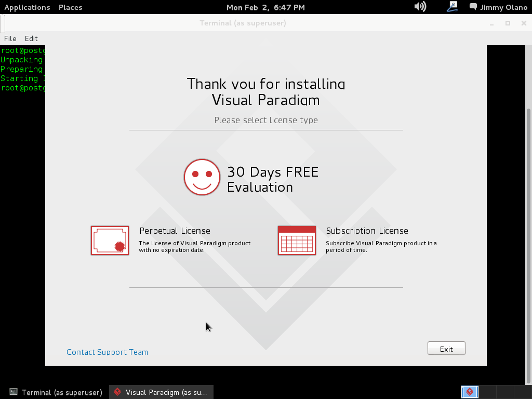Start the 30 Days FREE Evaluation
This screenshot has width=532, height=399.
(x=272, y=179)
